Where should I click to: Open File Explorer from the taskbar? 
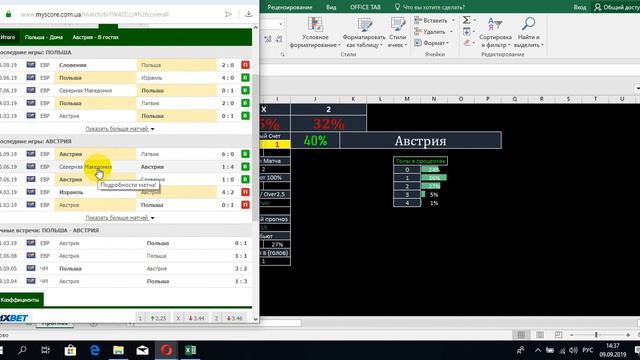(x=118, y=350)
